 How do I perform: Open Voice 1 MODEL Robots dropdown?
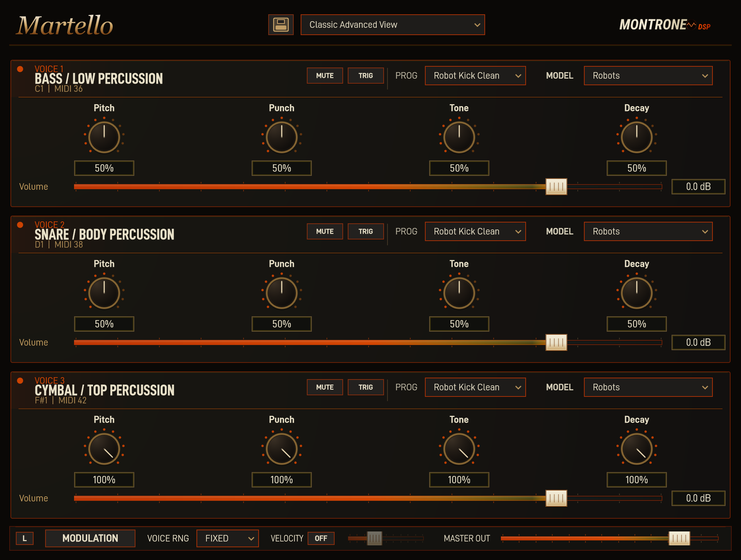648,76
